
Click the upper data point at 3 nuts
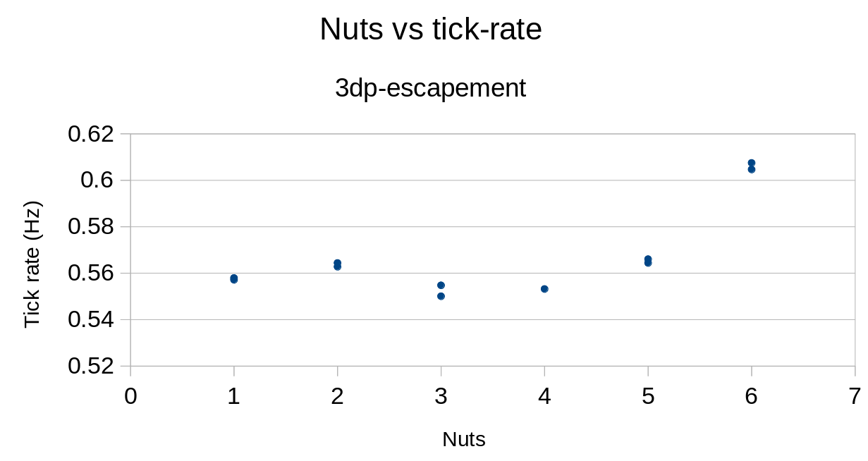coord(441,285)
